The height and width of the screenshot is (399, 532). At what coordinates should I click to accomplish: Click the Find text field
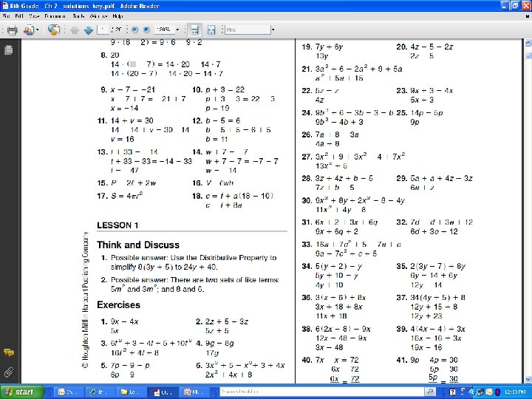(248, 30)
